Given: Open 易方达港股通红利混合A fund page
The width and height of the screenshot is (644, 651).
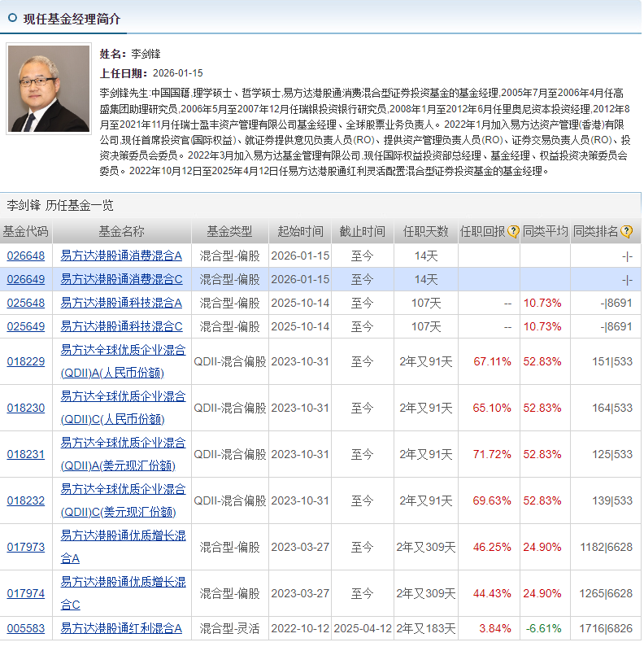Looking at the screenshot, I should pos(121,628).
